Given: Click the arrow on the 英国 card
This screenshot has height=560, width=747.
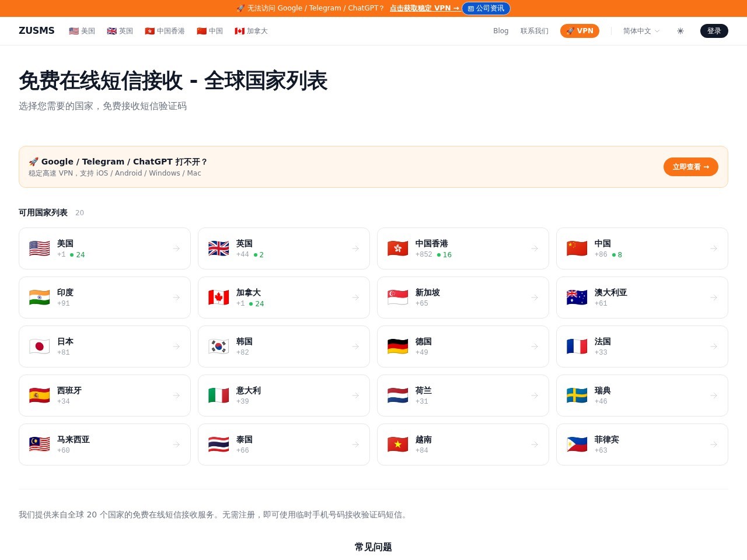Looking at the screenshot, I should point(355,249).
